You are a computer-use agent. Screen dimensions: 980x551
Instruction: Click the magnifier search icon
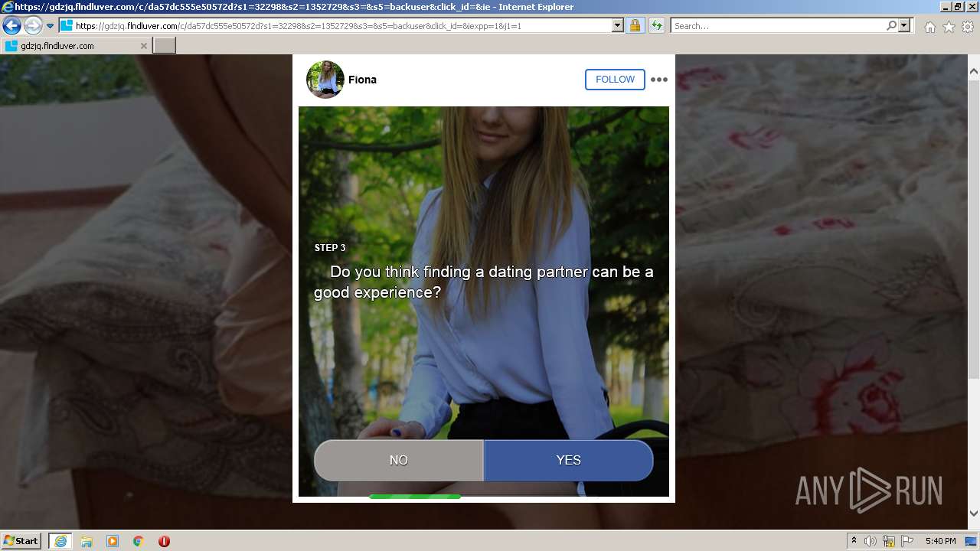pos(891,26)
